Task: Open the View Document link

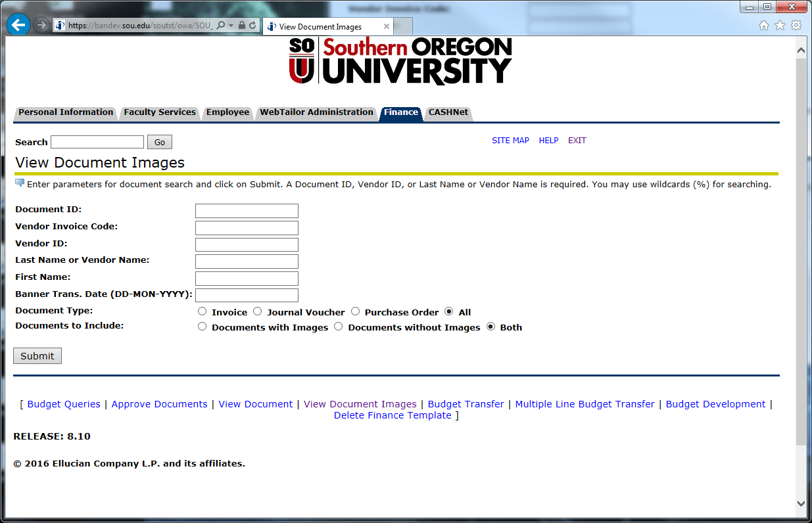Action: coord(256,404)
